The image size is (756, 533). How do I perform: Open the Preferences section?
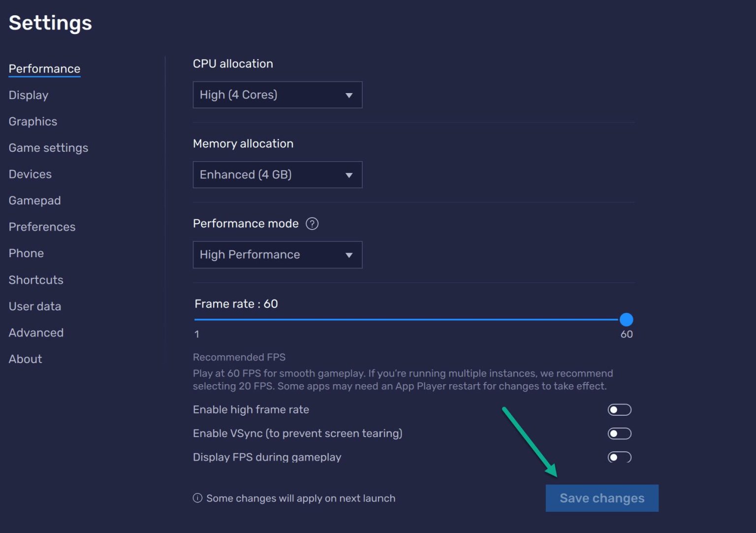42,227
